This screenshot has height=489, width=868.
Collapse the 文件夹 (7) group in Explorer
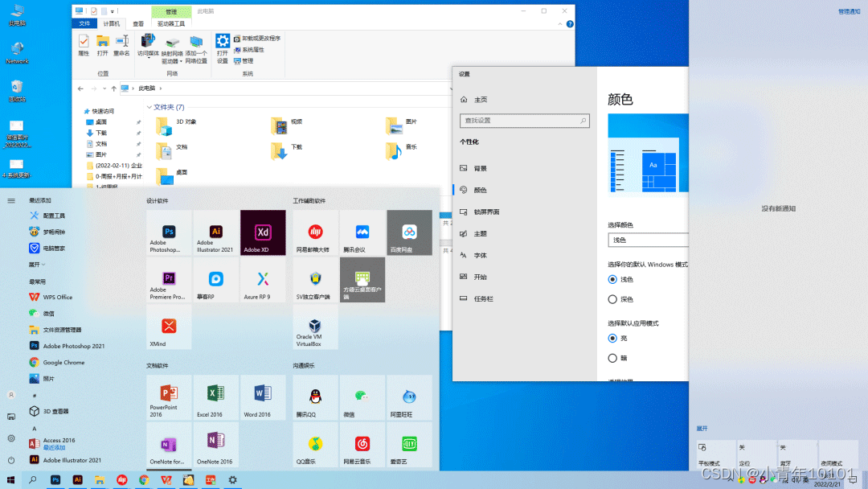pyautogui.click(x=149, y=107)
